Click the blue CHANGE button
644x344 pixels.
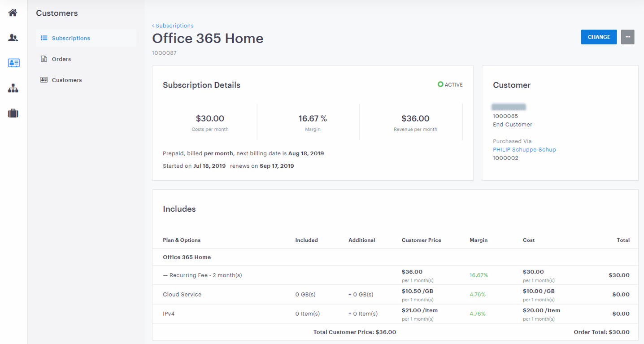coord(599,37)
